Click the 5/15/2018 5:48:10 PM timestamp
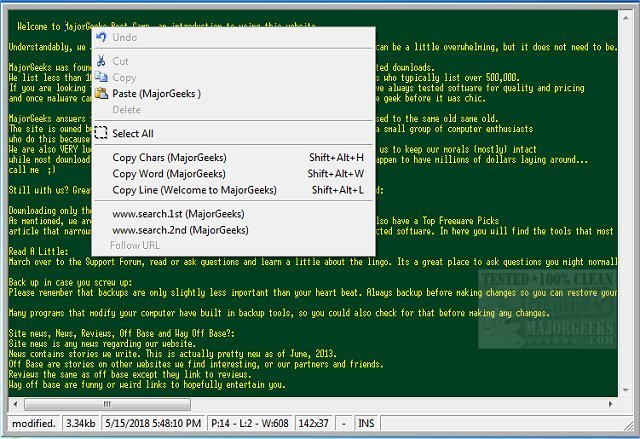This screenshot has height=439, width=640. coord(153,423)
